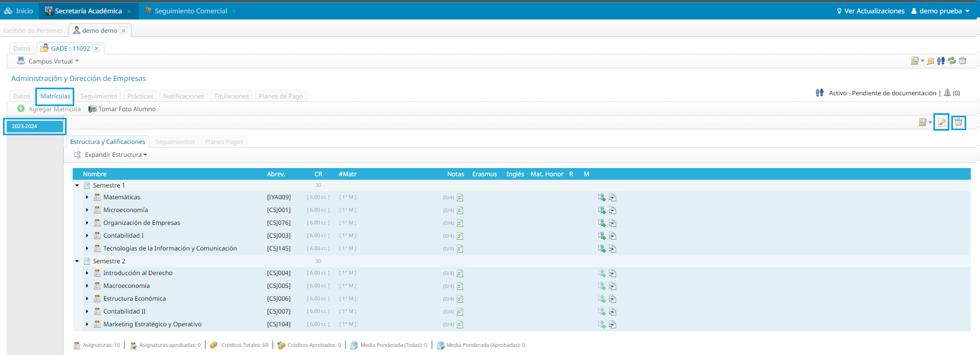This screenshot has height=355, width=980.
Task: Open the notifications bell icon
Action: (947, 93)
